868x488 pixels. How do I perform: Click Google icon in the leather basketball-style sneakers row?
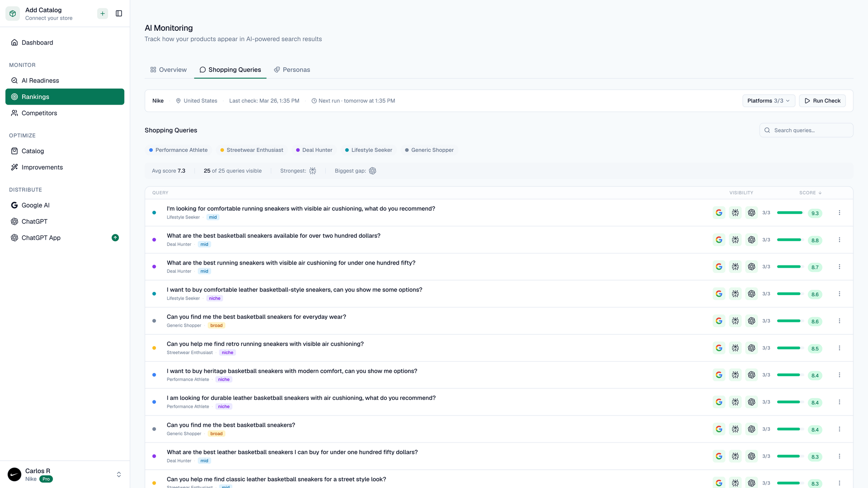pyautogui.click(x=719, y=294)
